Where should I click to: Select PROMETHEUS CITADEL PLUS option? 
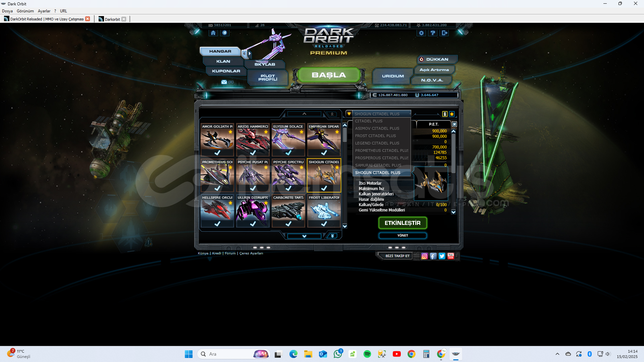click(x=382, y=150)
